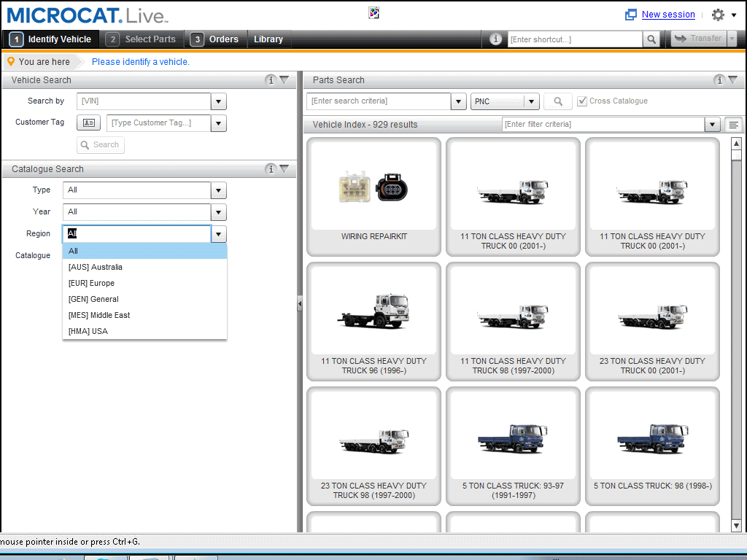Click the Parts Search info icon
747x560 pixels.
[x=719, y=80]
